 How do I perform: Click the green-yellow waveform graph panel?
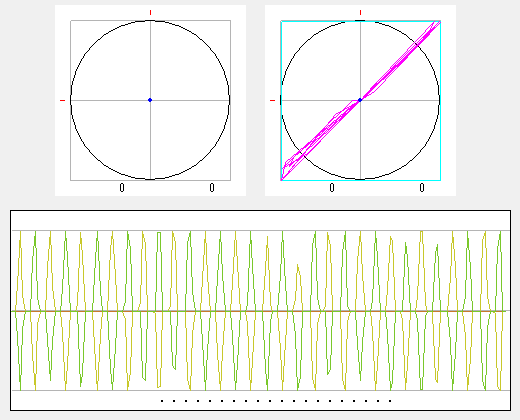(x=260, y=310)
